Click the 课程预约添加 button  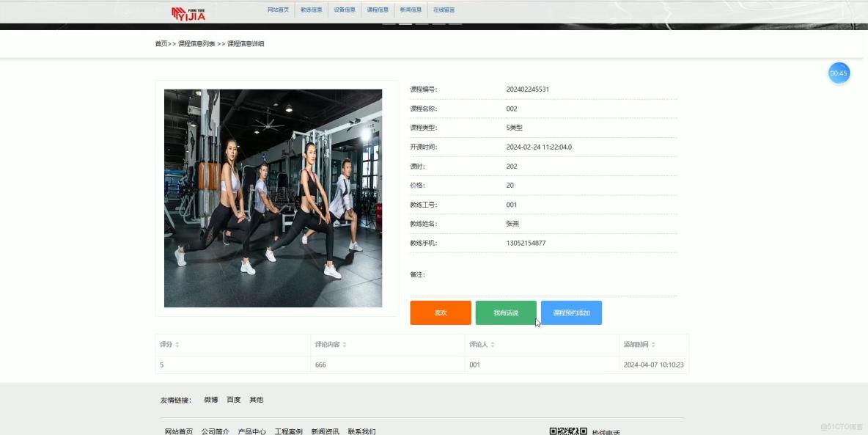click(573, 312)
